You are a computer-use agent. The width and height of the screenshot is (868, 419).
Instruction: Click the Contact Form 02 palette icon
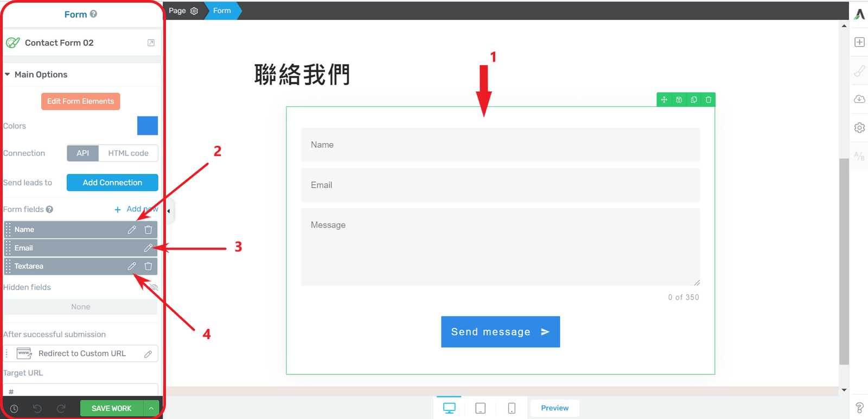pos(13,43)
